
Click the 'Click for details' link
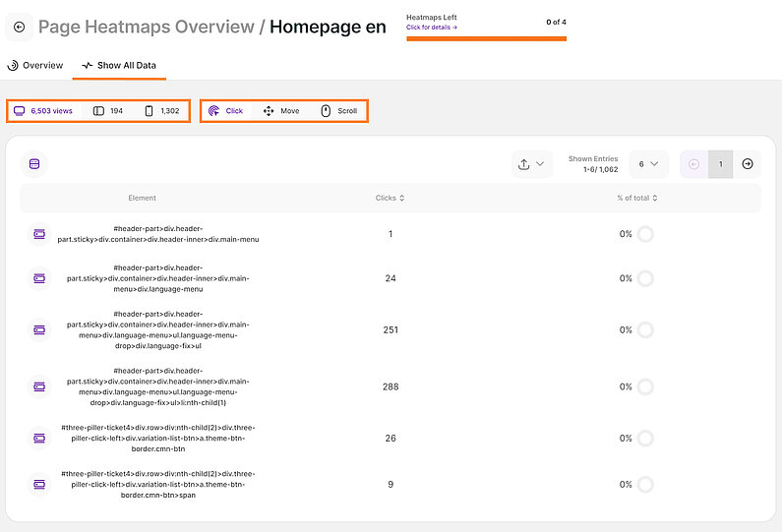point(431,28)
